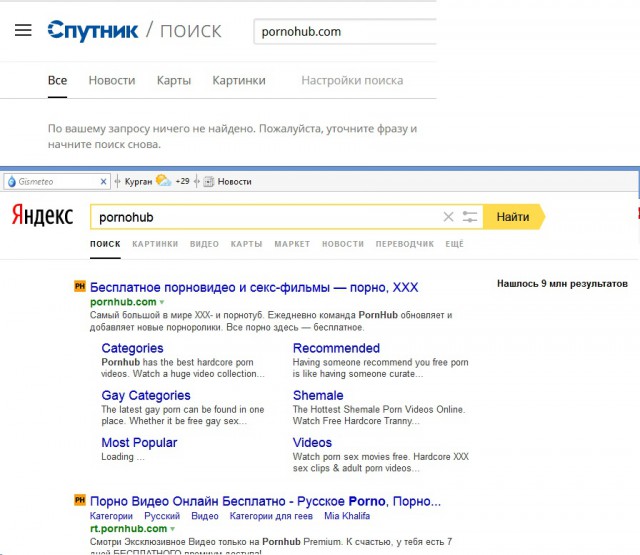This screenshot has height=555, width=640.
Task: Open the Бесплатное порновидео result title link
Action: [x=254, y=287]
